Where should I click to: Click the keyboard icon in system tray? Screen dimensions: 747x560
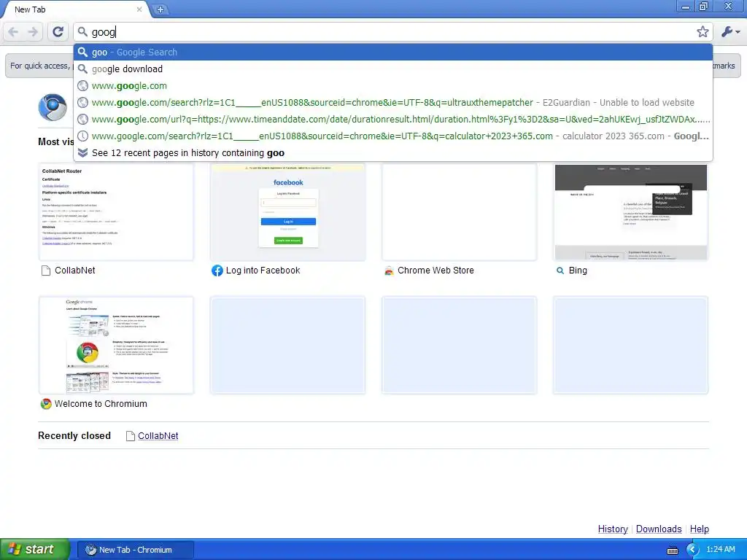[672, 550]
